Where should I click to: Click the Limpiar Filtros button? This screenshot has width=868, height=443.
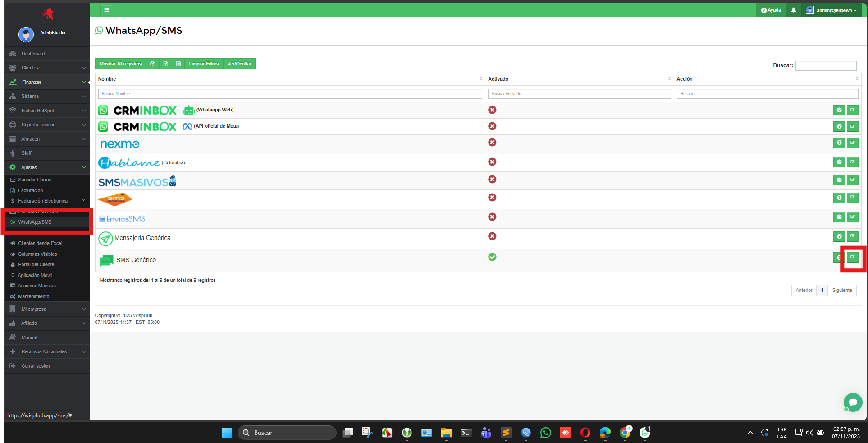coord(204,64)
